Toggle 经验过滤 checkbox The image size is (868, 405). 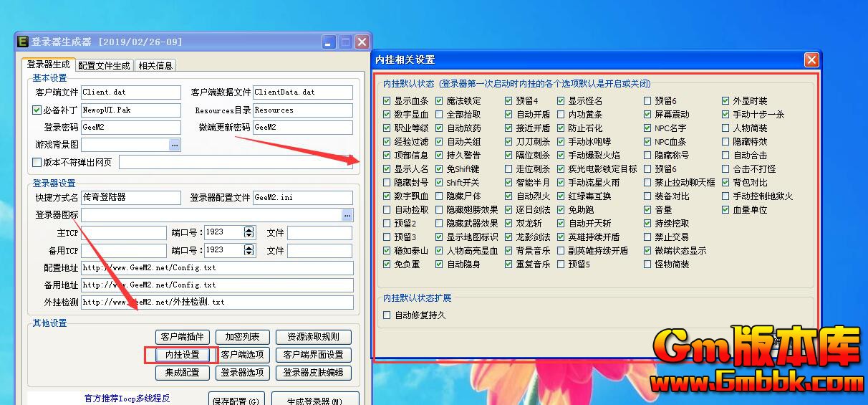(387, 142)
